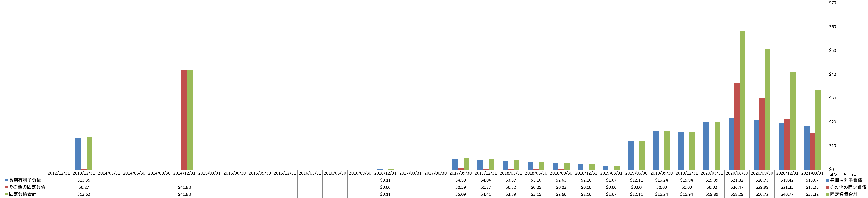868x198 pixels.
Task: Click the red bar for 2014/12/31
Action: [x=184, y=120]
